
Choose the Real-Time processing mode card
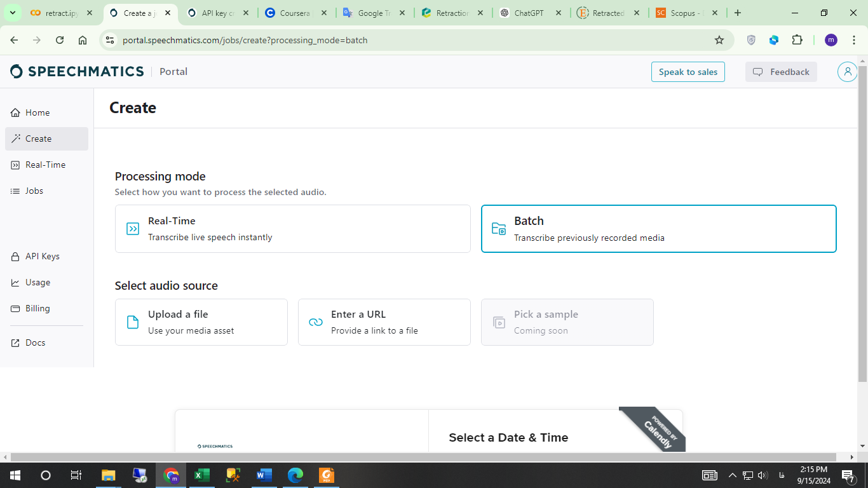[293, 229]
